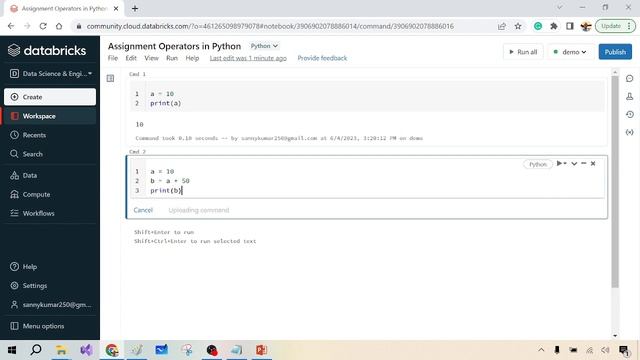Click Run all button
This screenshot has width=640, height=360.
click(x=523, y=52)
